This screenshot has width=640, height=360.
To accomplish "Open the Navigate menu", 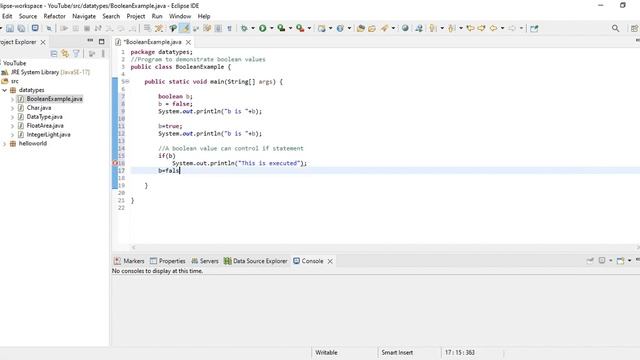I will point(84,16).
